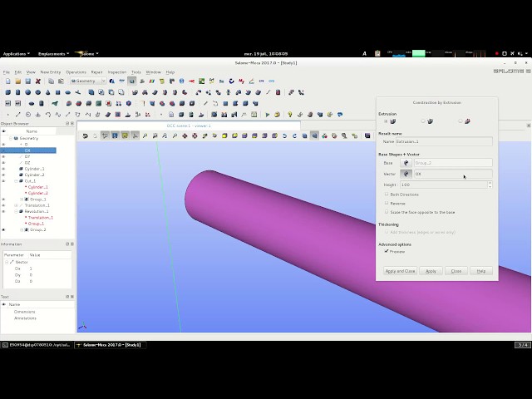Click the Fit All icon in viewer toolbar
Screen dimensions: 532x399
(x=145, y=136)
